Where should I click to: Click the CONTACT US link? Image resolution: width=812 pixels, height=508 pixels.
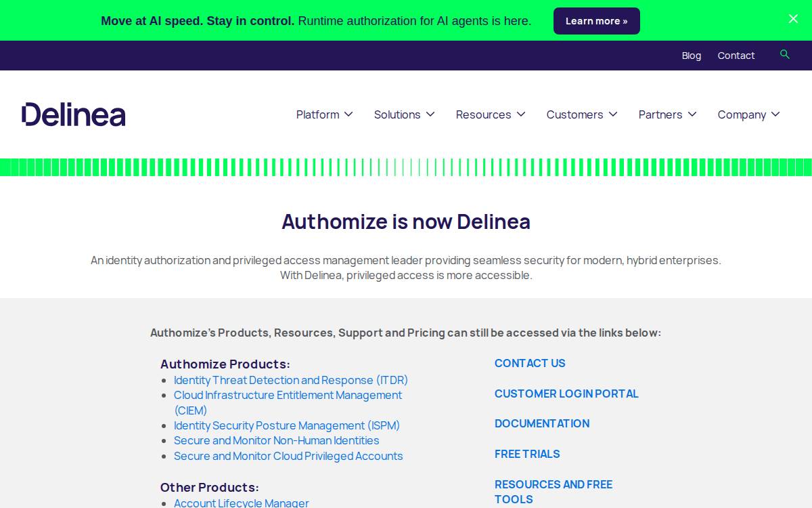[x=530, y=363]
